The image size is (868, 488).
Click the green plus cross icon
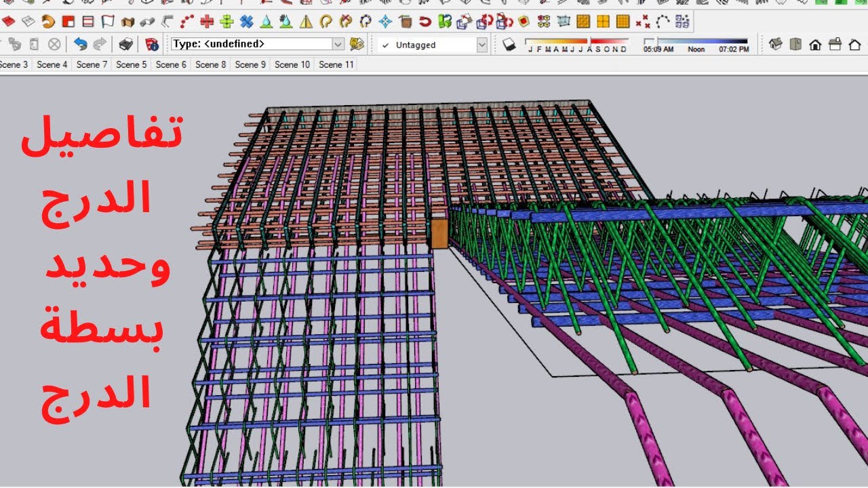point(227,22)
